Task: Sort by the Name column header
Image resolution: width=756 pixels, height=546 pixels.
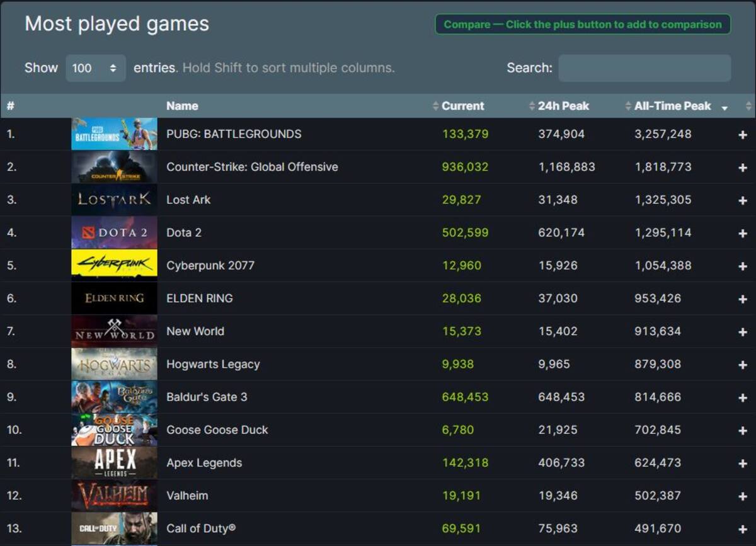Action: click(182, 106)
